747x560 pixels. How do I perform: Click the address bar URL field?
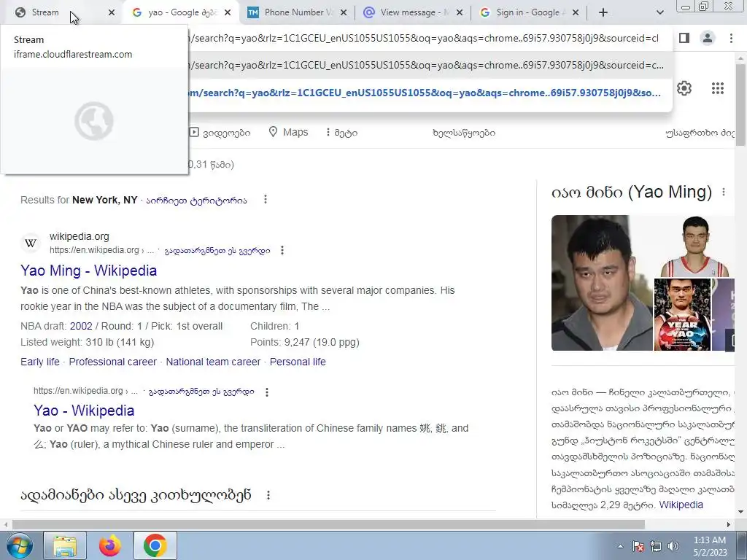[x=424, y=38]
